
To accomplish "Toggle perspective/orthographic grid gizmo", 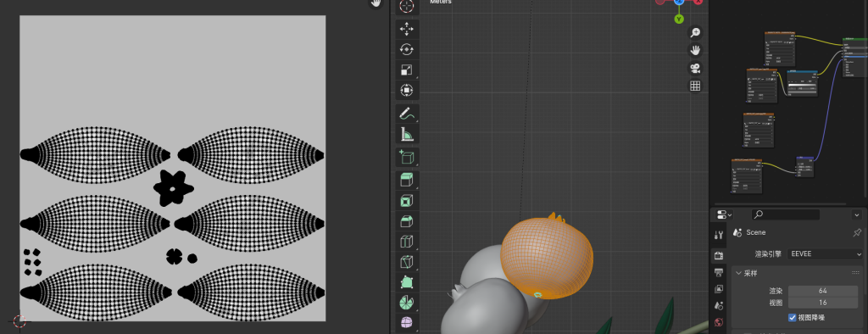I will (695, 86).
